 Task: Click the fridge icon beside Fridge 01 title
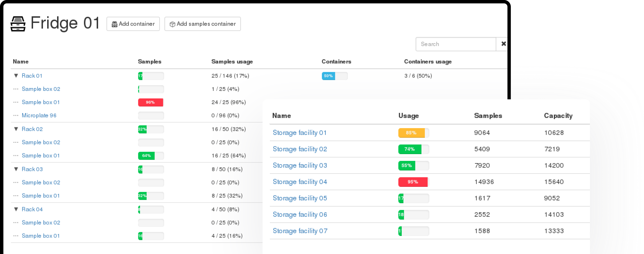[x=18, y=24]
